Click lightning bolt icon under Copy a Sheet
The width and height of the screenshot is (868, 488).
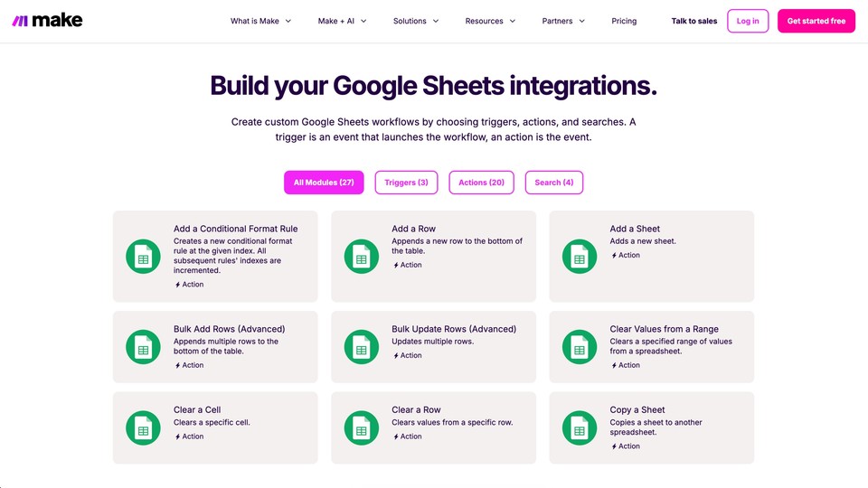pyautogui.click(x=614, y=446)
